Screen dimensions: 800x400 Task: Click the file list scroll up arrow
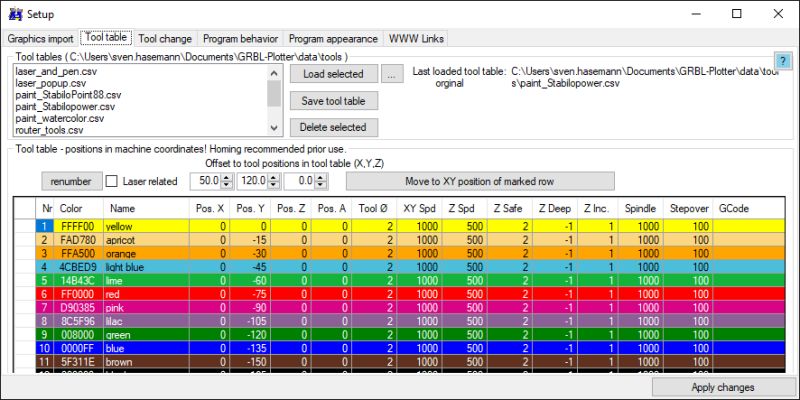pyautogui.click(x=274, y=73)
